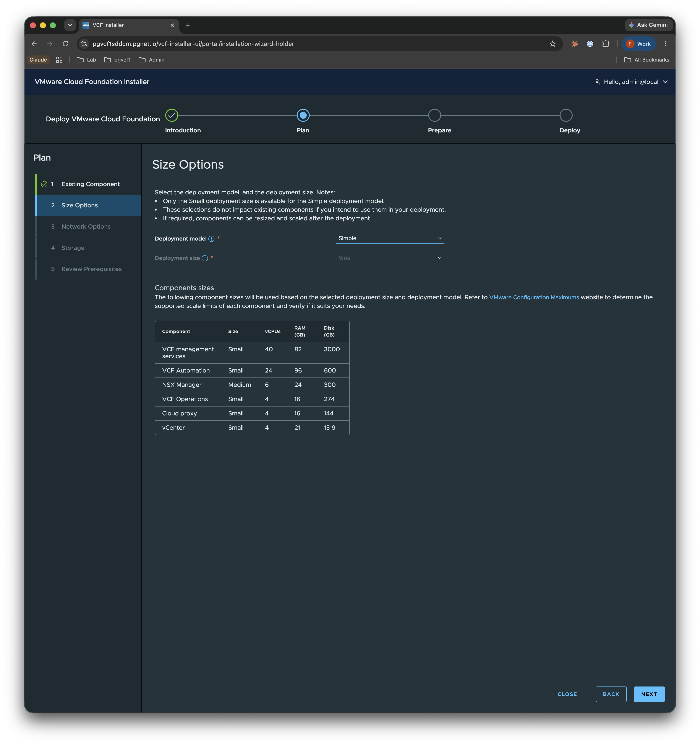Image resolution: width=700 pixels, height=745 pixels.
Task: Click the Prepare step circle
Action: point(434,115)
